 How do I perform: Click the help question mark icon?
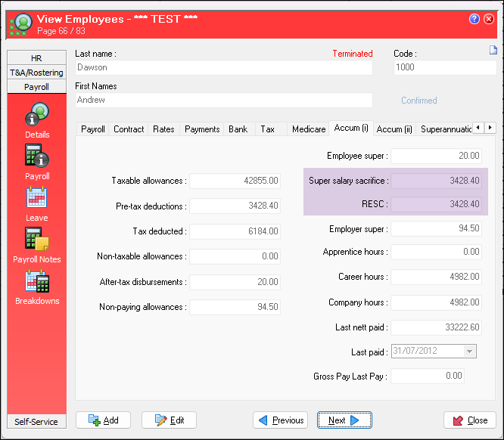[474, 19]
